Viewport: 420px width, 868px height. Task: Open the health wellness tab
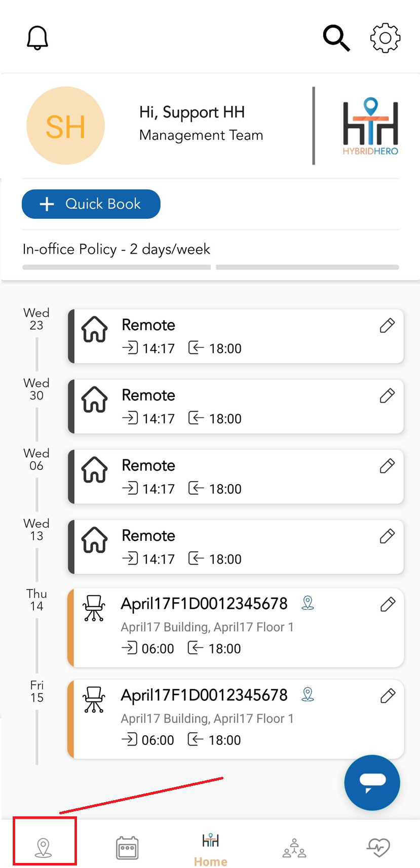[x=378, y=847]
